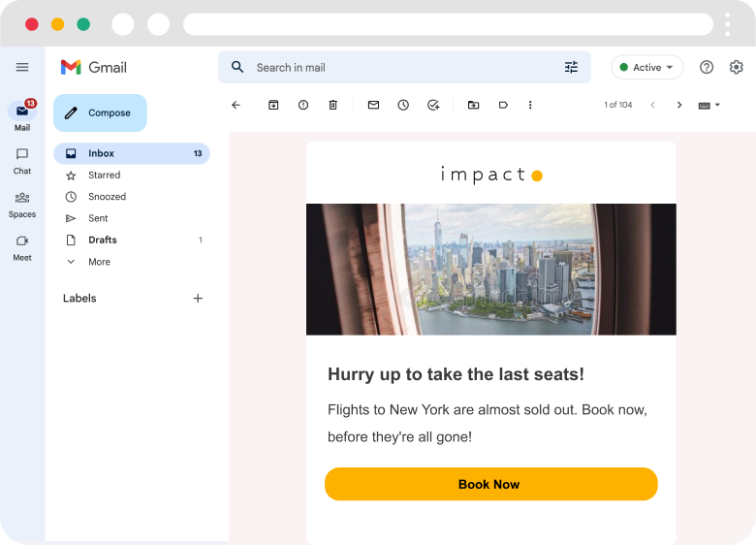Click the '1 of 104' counter text
The image size is (756, 545).
coord(618,105)
